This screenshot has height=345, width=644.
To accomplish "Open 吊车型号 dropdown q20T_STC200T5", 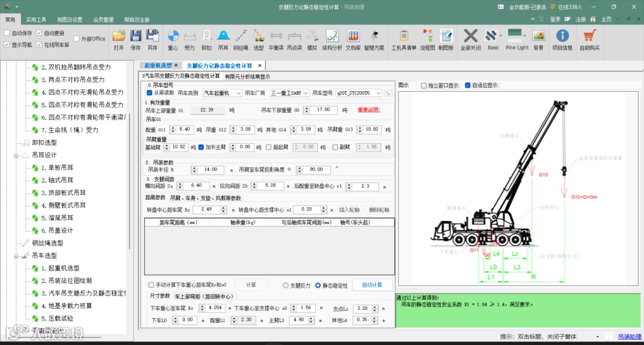I will (x=359, y=93).
